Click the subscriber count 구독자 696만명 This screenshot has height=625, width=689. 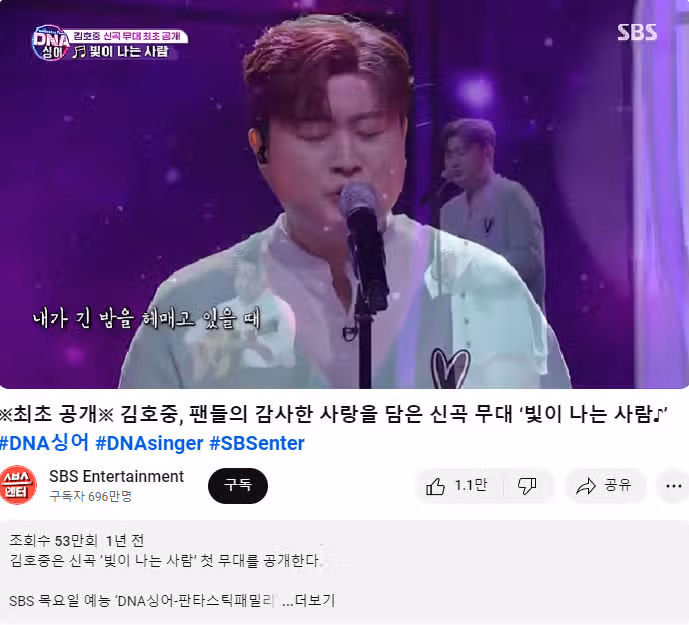pos(91,496)
